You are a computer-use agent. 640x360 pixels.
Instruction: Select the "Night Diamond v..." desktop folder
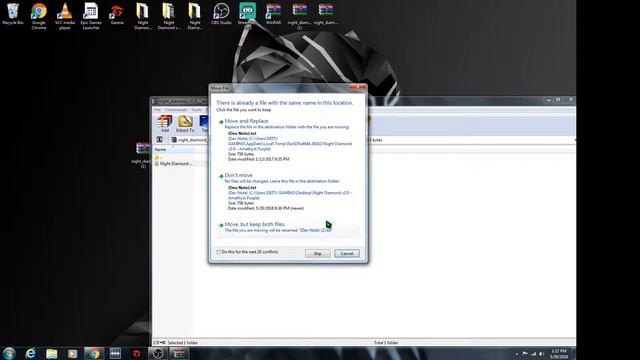(169, 16)
